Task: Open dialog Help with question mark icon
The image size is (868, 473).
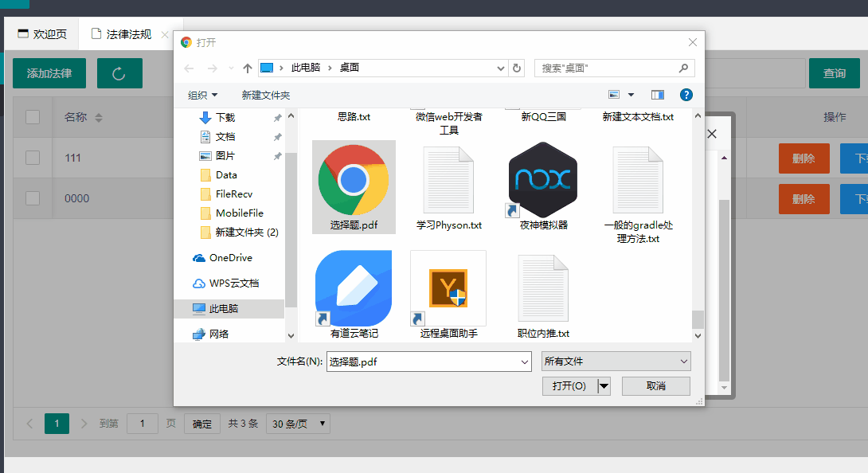Action: coord(685,94)
